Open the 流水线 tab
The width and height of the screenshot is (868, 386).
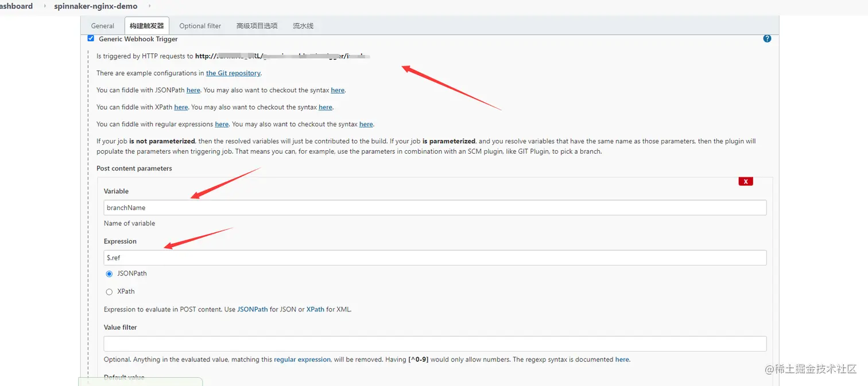(x=303, y=26)
